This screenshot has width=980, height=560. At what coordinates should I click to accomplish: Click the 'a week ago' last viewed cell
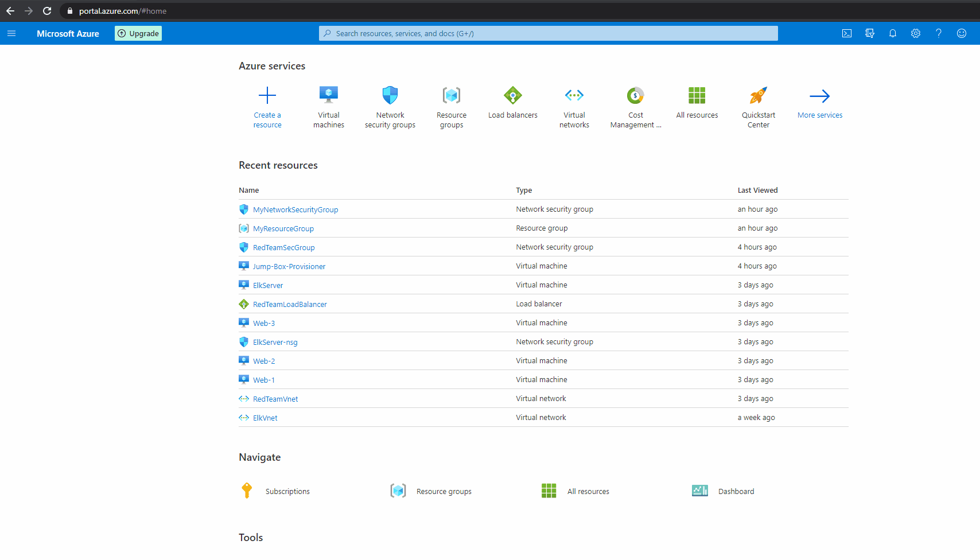(756, 417)
